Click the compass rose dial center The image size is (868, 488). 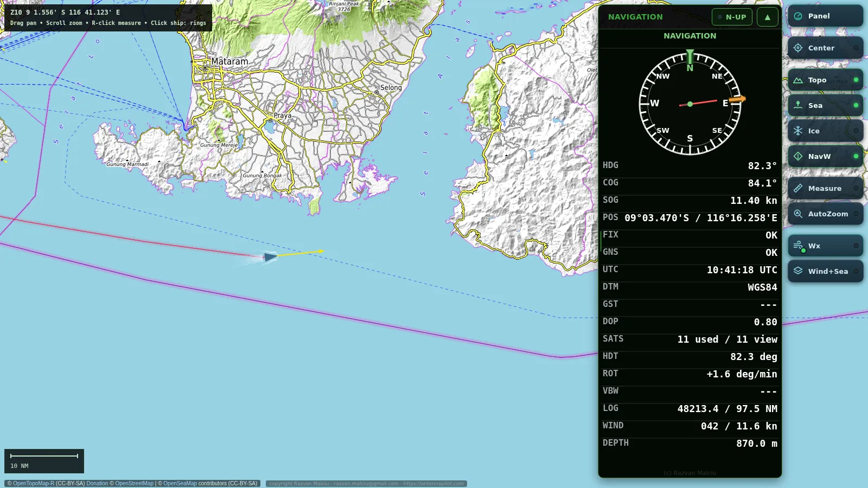pyautogui.click(x=690, y=104)
